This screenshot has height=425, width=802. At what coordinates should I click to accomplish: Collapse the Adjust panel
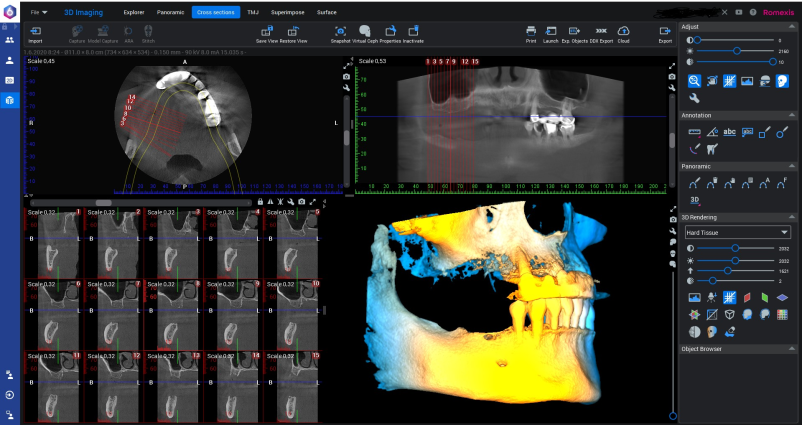click(x=792, y=27)
